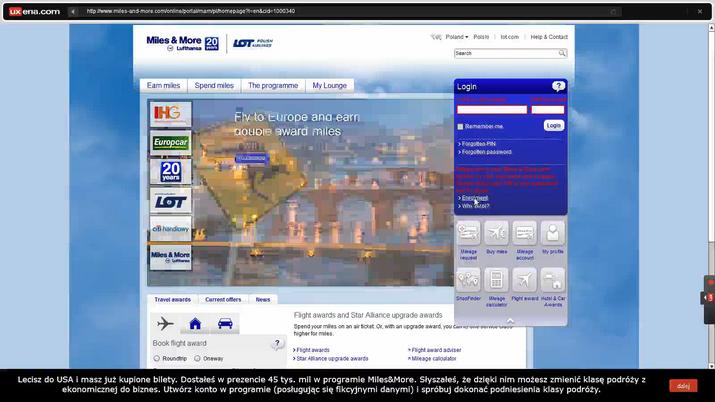Switch to the Current offers tab
This screenshot has width=715, height=402.
pyautogui.click(x=223, y=299)
